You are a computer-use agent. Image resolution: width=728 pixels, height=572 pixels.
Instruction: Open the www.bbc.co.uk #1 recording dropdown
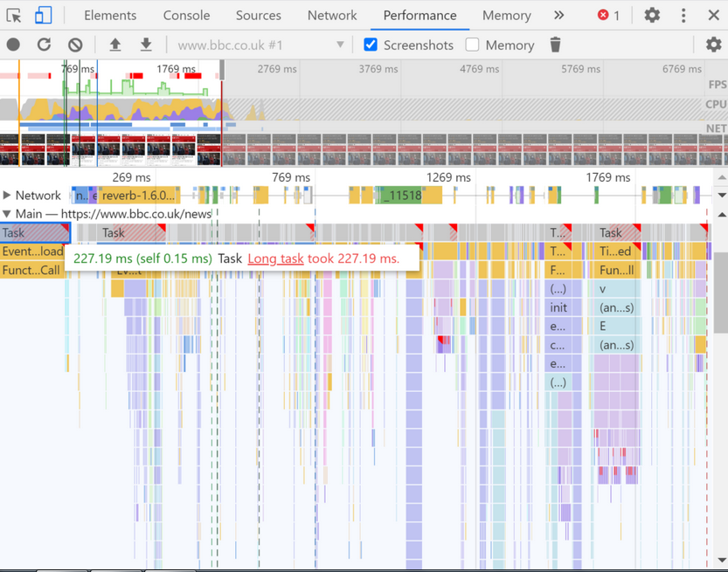coord(260,45)
